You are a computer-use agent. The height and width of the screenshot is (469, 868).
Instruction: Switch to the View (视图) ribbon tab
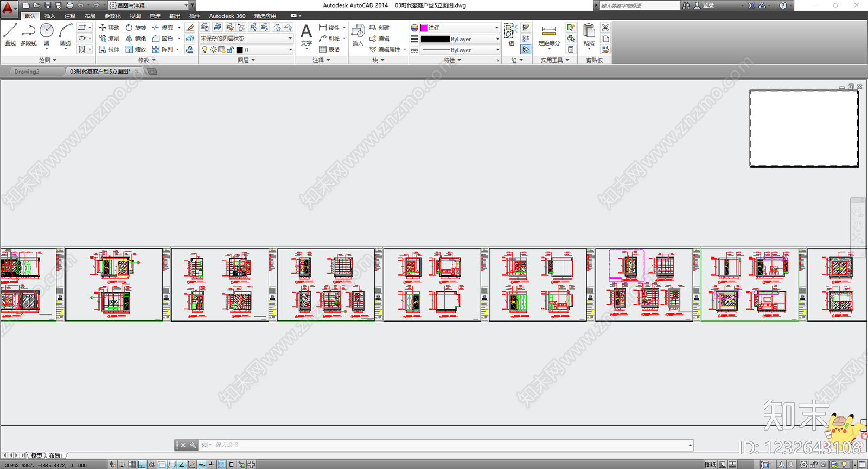tap(135, 16)
